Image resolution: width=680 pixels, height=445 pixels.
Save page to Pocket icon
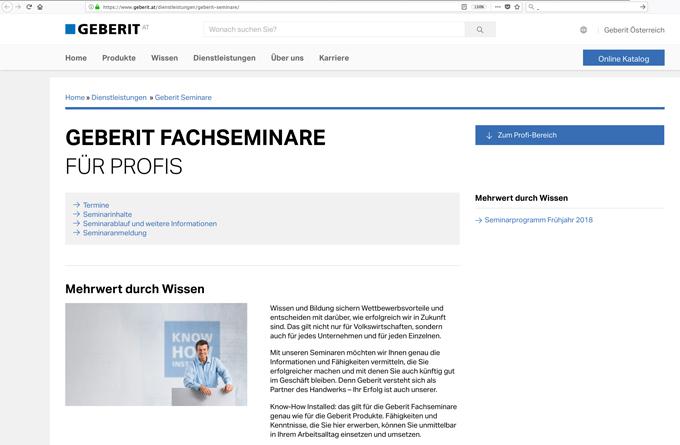coord(507,7)
